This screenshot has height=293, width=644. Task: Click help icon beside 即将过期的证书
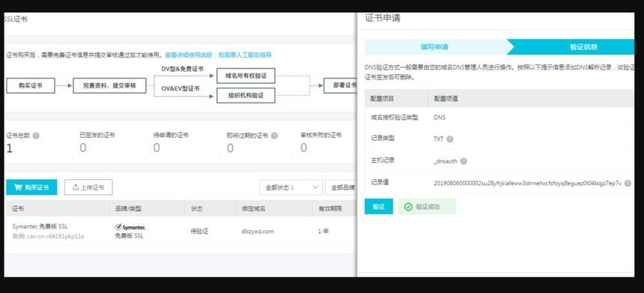coord(274,136)
